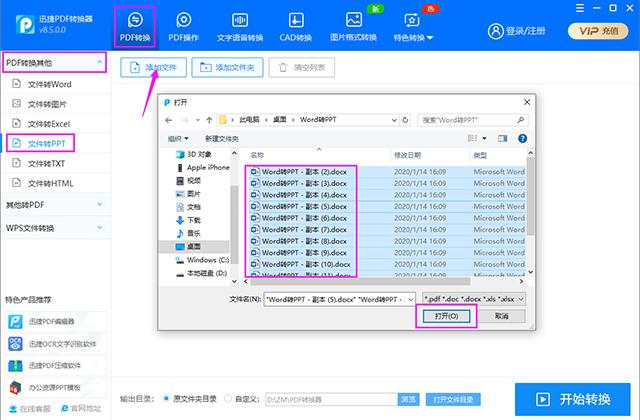Click the help question mark icon
640x420 pixels.
coord(522,139)
